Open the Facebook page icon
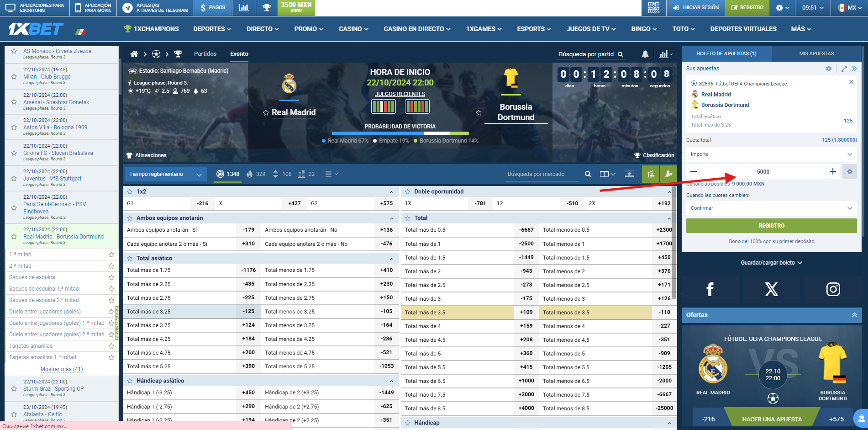This screenshot has width=868, height=430. tap(710, 289)
